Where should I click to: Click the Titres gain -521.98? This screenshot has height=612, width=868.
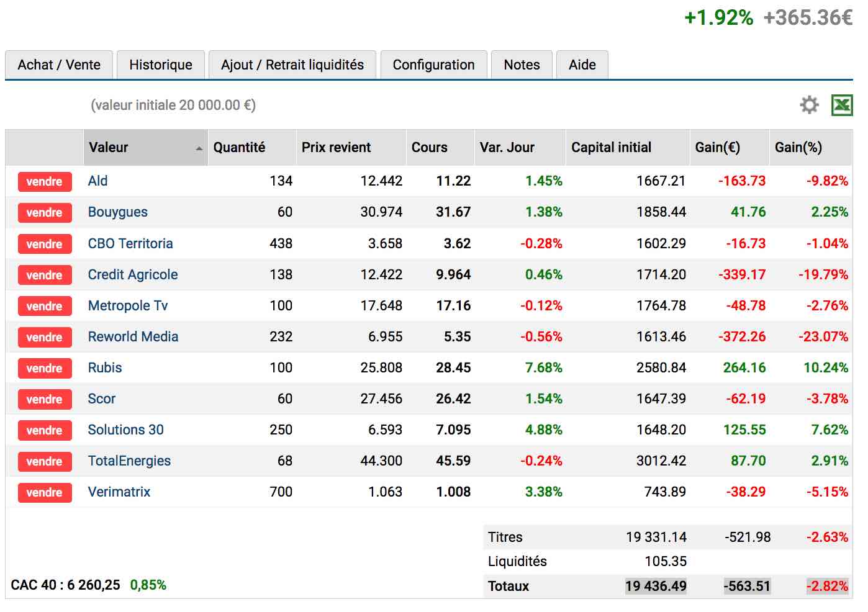pyautogui.click(x=748, y=537)
